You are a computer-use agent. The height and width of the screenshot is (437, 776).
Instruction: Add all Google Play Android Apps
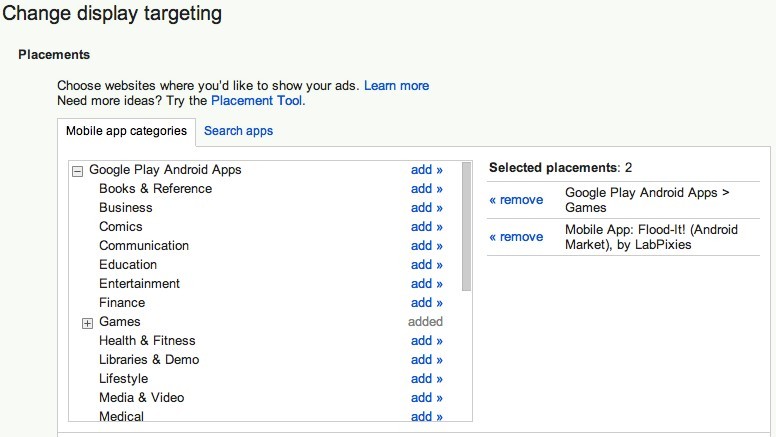[426, 170]
